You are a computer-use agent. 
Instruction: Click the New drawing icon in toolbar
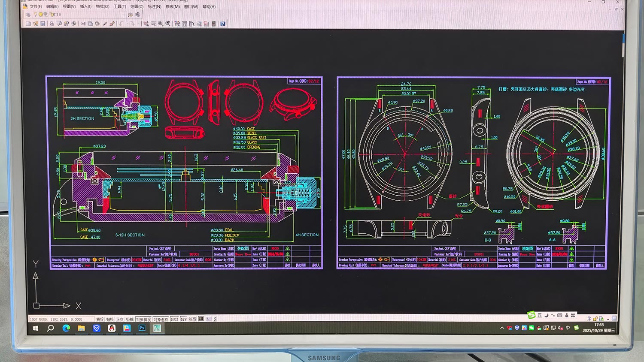28,24
